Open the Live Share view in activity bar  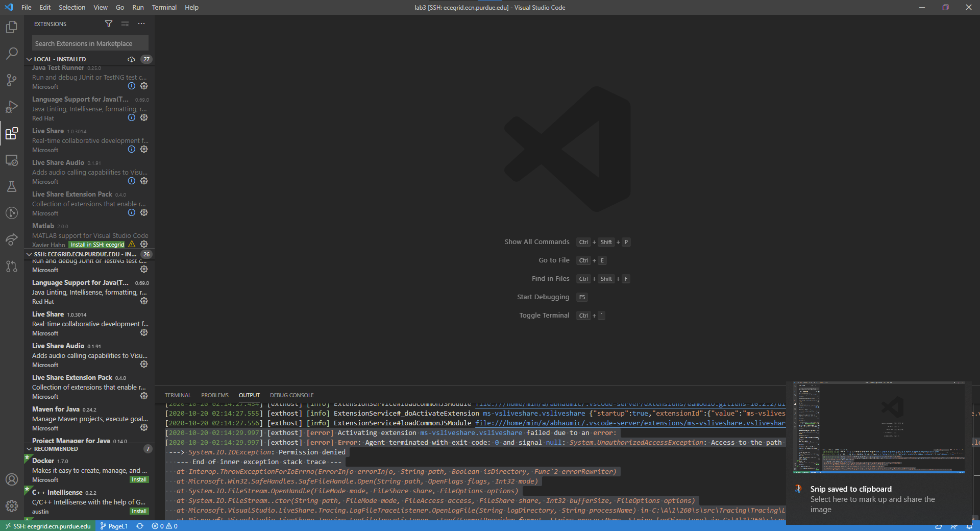coord(12,239)
